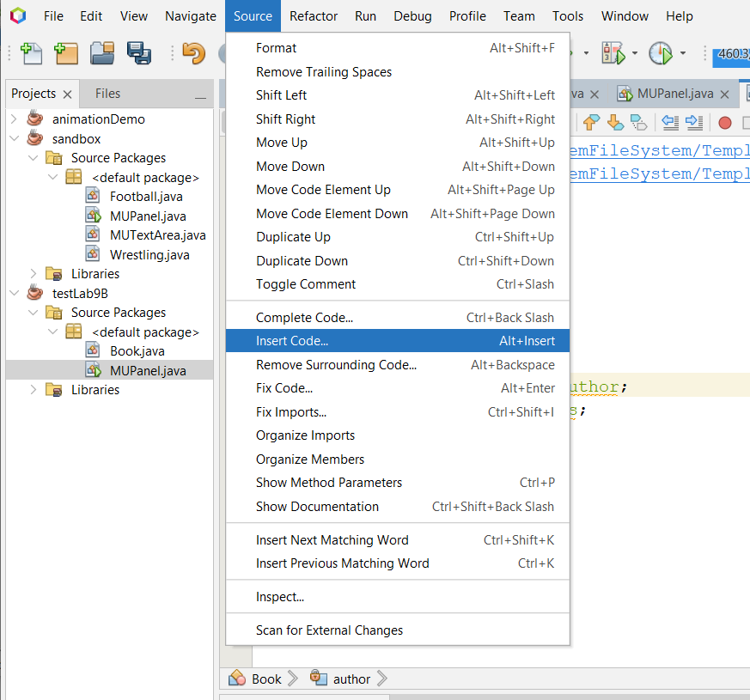Viewport: 750px width, 700px height.
Task: Select Book.java in testLab9B tree
Action: [x=137, y=351]
